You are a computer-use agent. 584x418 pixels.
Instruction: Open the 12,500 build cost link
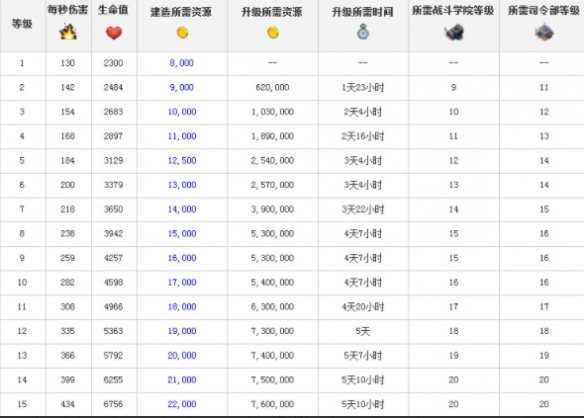[x=182, y=161]
